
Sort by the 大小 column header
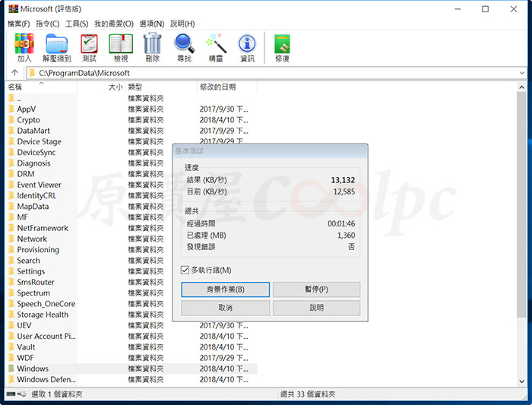[101, 87]
